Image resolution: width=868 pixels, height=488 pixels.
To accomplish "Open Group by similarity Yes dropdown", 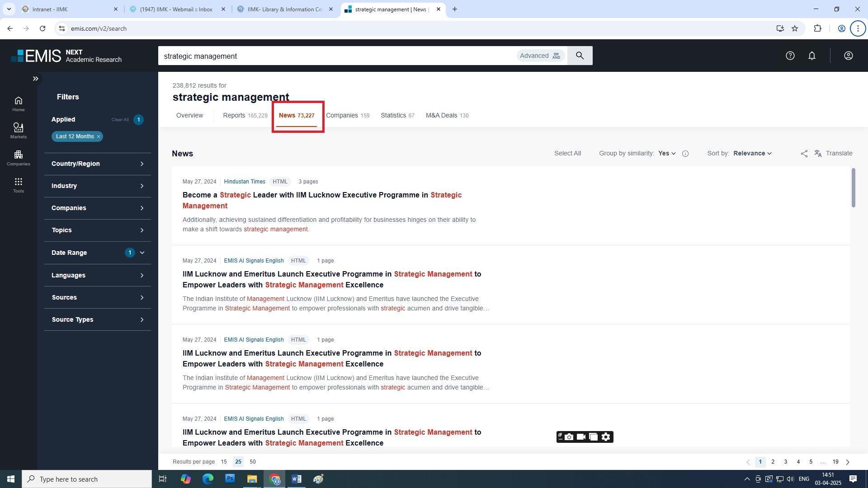I will [x=667, y=154].
